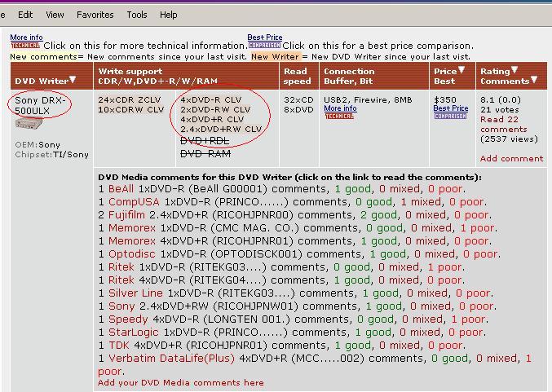This screenshot has width=552, height=392.
Task: Click the $350 price value
Action: point(445,100)
